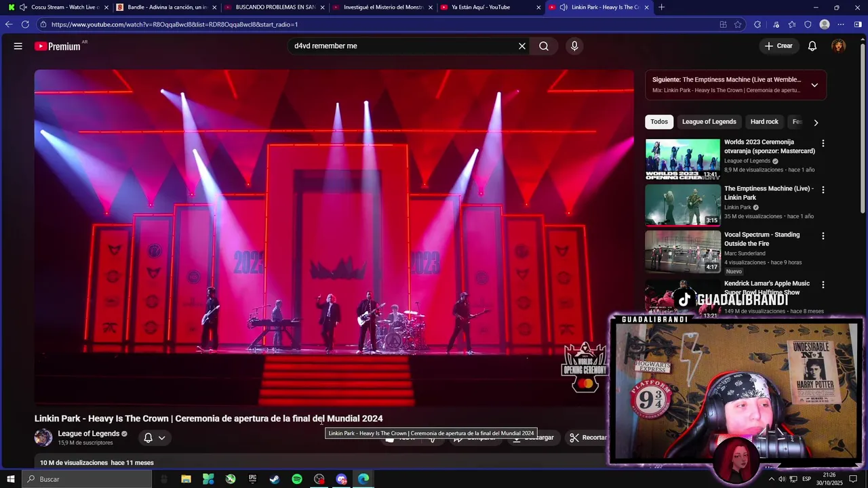This screenshot has width=868, height=488.
Task: Switch to BUSCANDO PROBLEMAS EN SAN browser tab
Action: [275, 7]
